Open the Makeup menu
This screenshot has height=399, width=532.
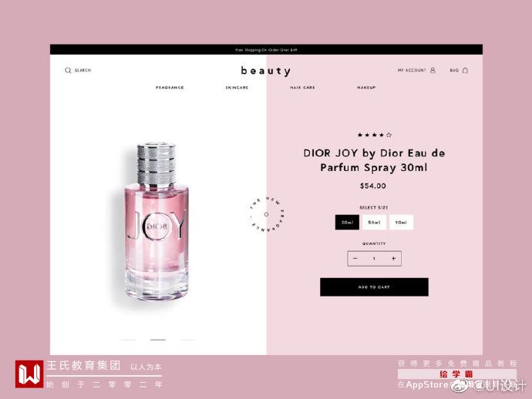[x=366, y=88]
